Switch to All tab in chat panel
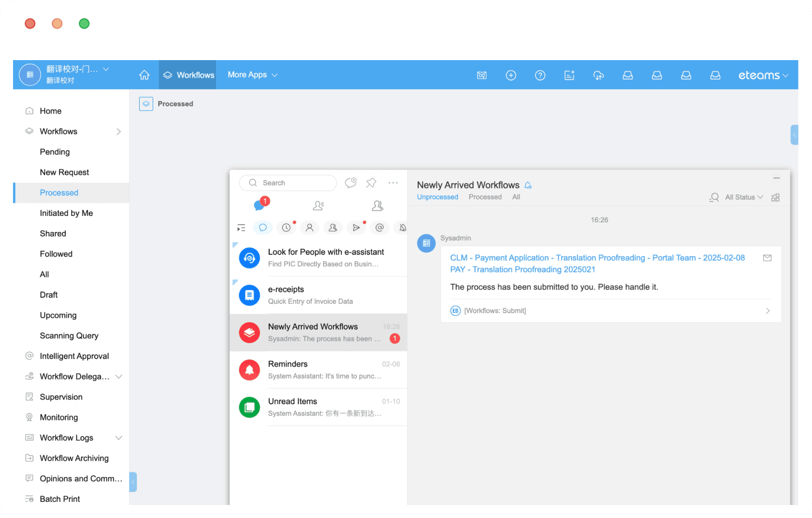The width and height of the screenshot is (812, 518). (516, 197)
